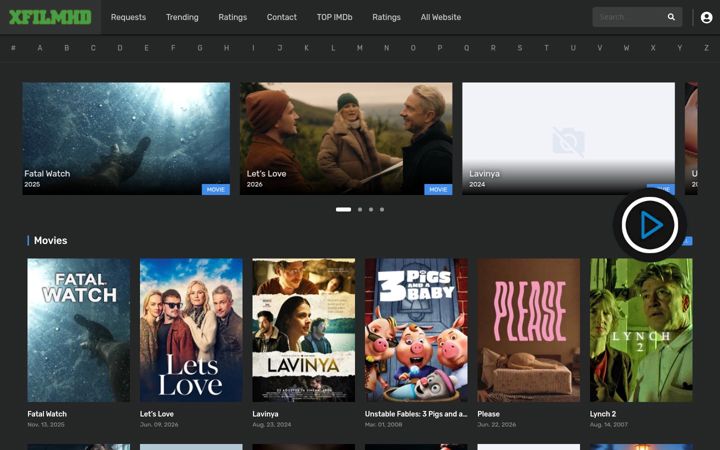720x450 pixels.
Task: Open the Contact menu item
Action: click(281, 17)
